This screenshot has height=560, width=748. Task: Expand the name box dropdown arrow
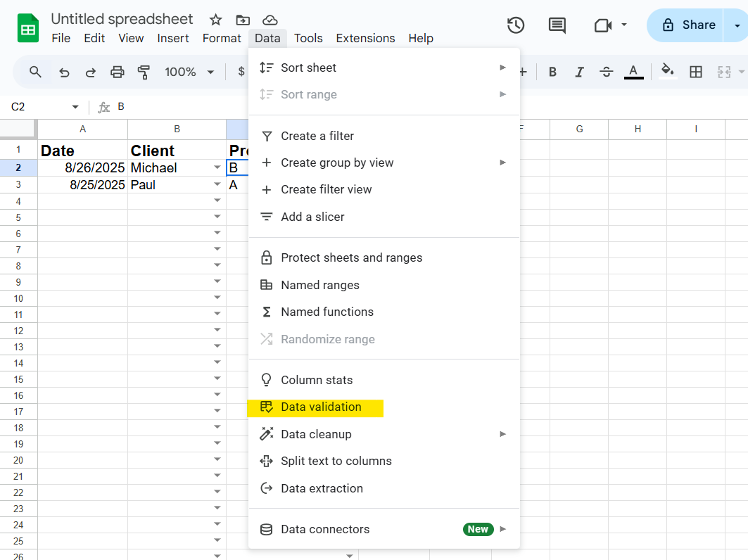pyautogui.click(x=75, y=107)
